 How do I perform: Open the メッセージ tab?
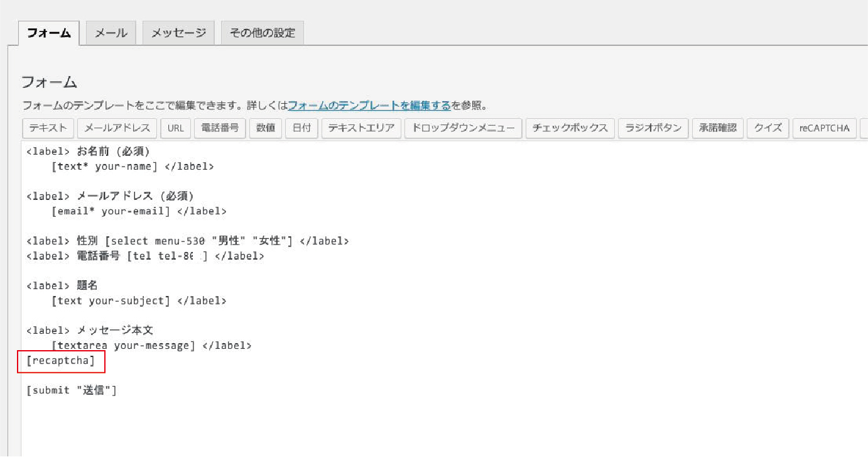[x=178, y=33]
